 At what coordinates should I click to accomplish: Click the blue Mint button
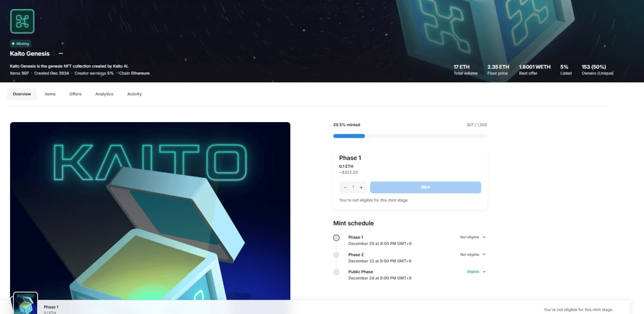[x=426, y=187]
